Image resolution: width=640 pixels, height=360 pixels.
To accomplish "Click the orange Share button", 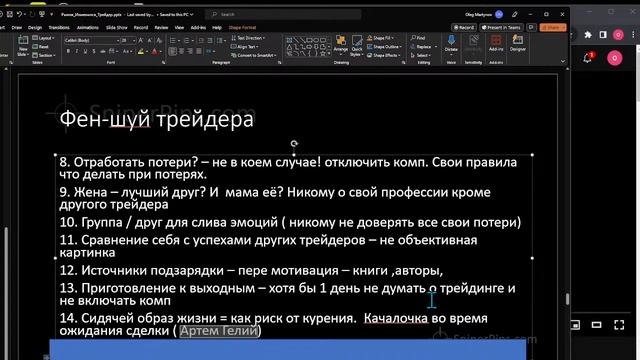I will tap(553, 27).
